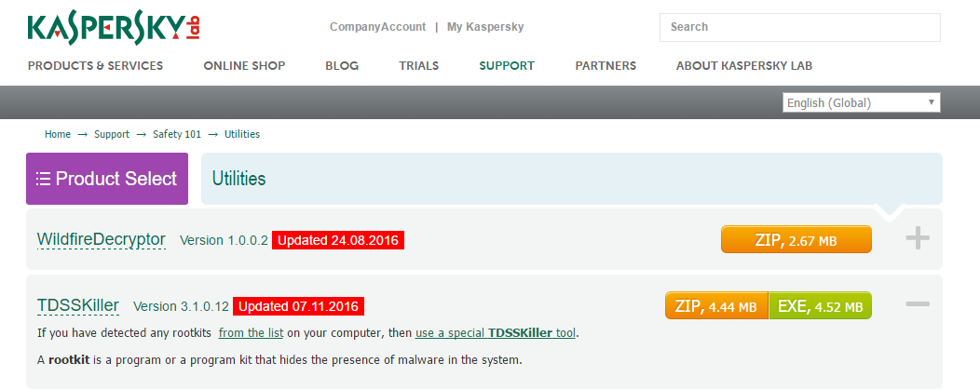Go to Online Shop
This screenshot has height=390, width=980.
244,66
